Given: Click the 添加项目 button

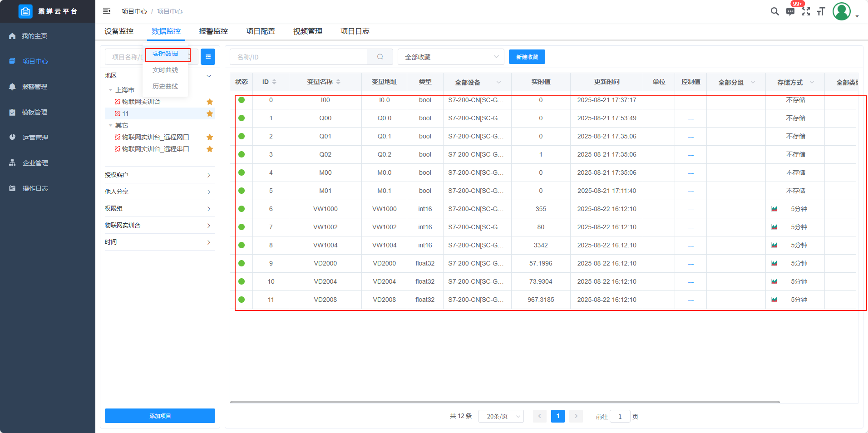Looking at the screenshot, I should point(160,416).
